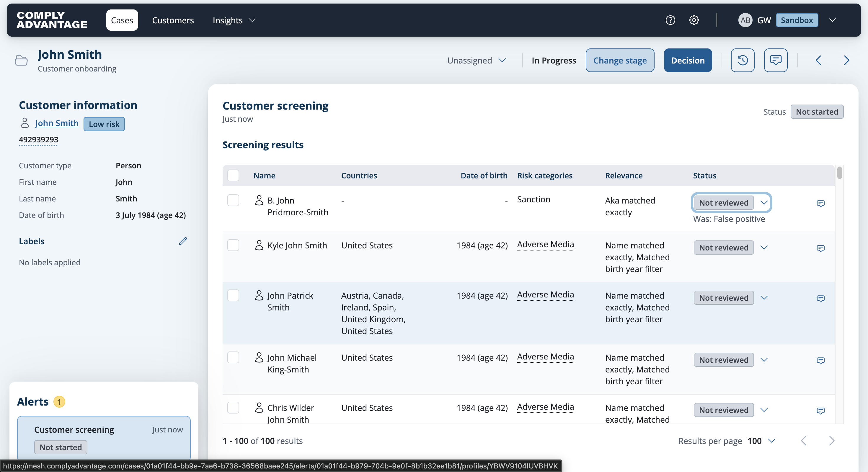Open the case history clock icon
This screenshot has height=472, width=868.
click(x=743, y=60)
